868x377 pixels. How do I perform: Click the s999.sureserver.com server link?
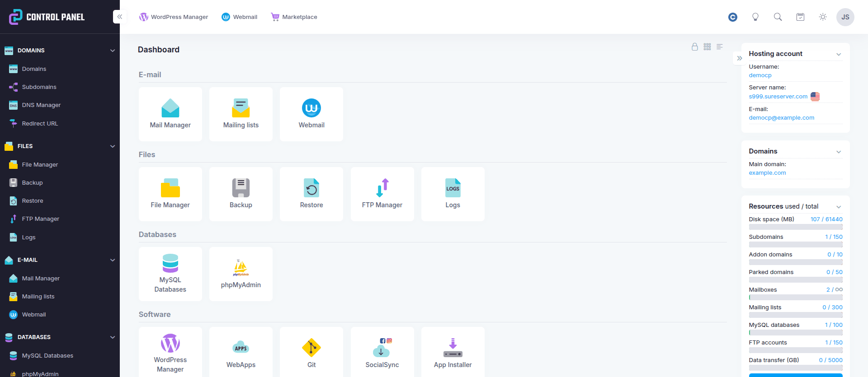point(778,97)
